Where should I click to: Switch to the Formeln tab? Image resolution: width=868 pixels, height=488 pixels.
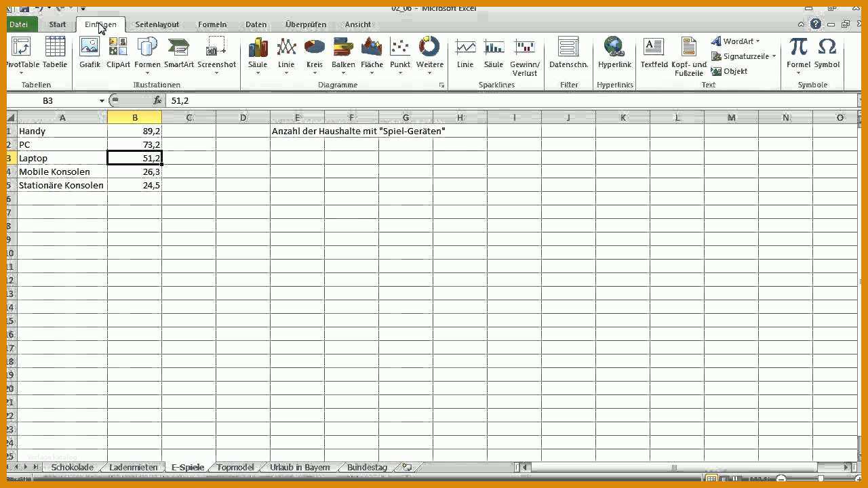pos(212,24)
